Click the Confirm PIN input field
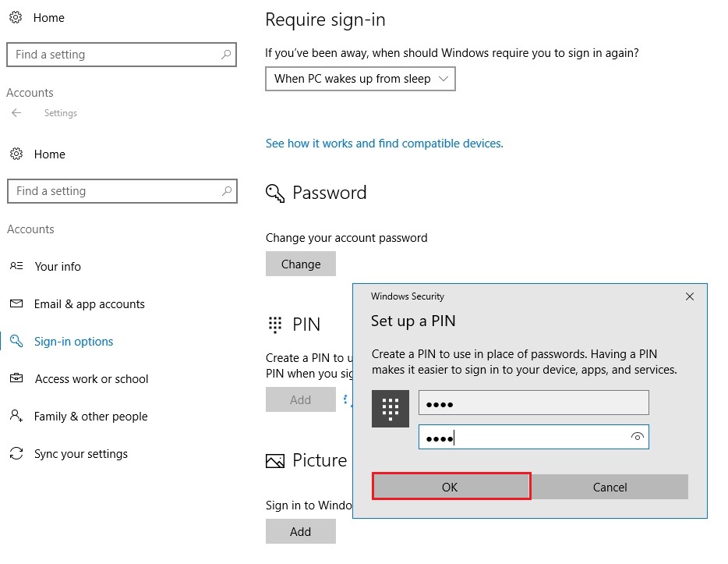Screen dimensions: 728x564 pyautogui.click(x=522, y=438)
